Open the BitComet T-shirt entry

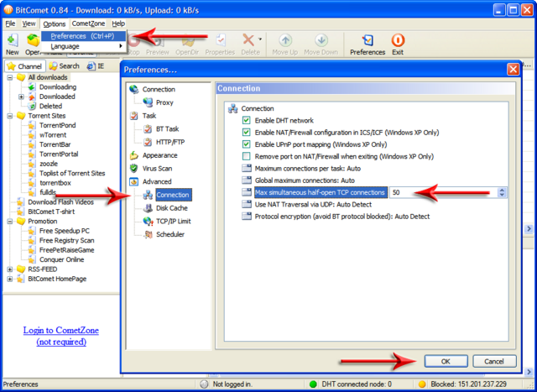click(x=51, y=212)
